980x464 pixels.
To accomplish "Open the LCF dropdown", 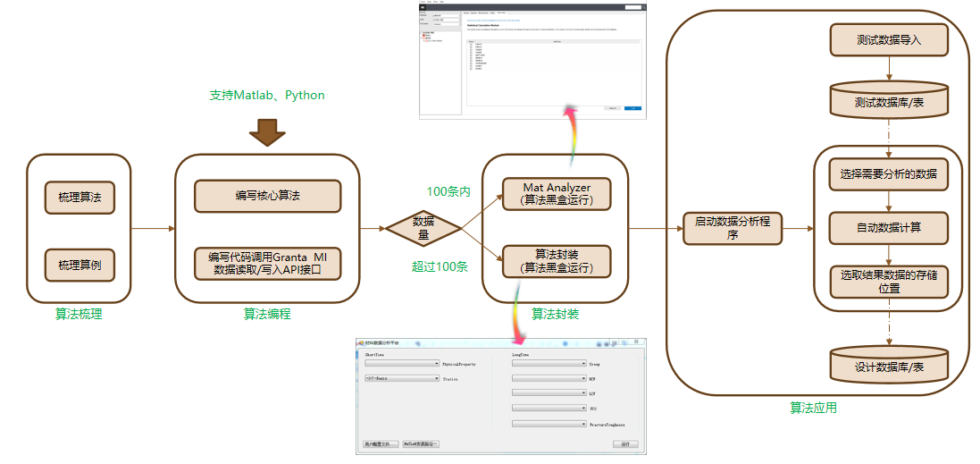I will click(549, 393).
